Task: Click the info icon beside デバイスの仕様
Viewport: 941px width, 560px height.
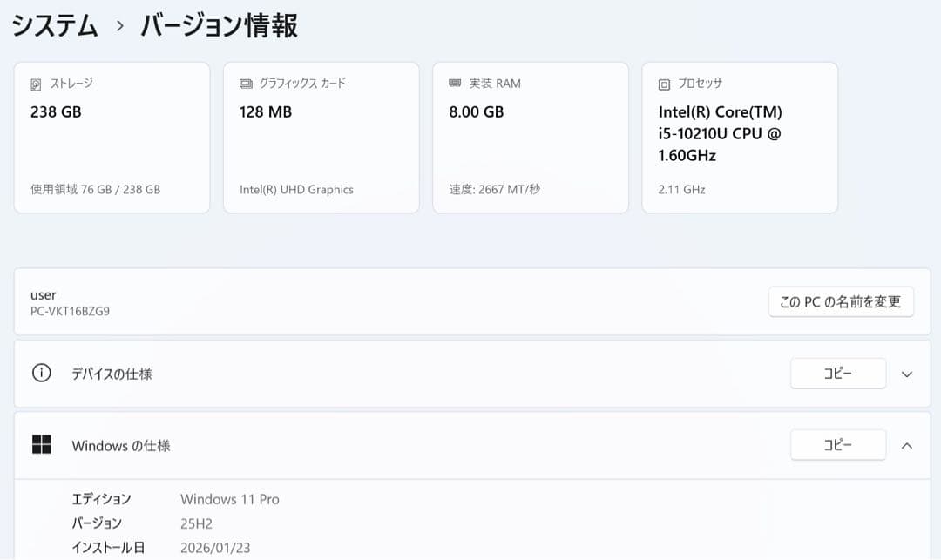Action: 41,374
